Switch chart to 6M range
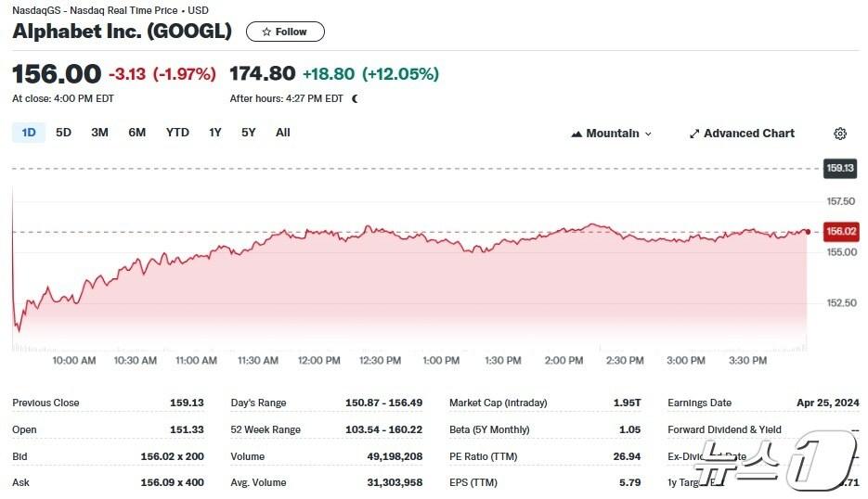868x499 pixels. point(137,133)
